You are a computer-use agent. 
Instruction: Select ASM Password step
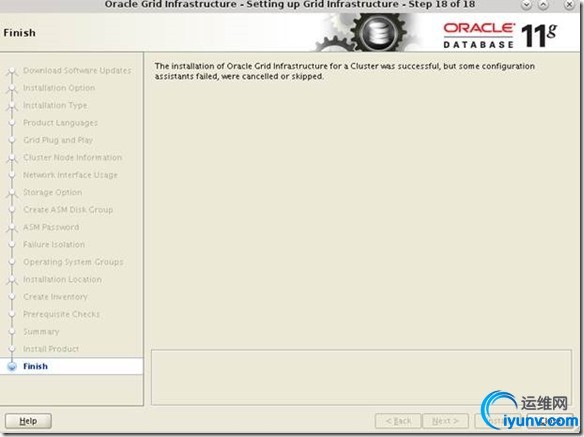[x=51, y=227]
